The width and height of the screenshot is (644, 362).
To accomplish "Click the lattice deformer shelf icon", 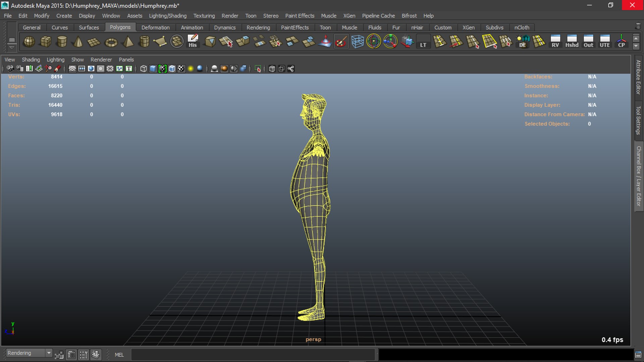I will point(358,42).
